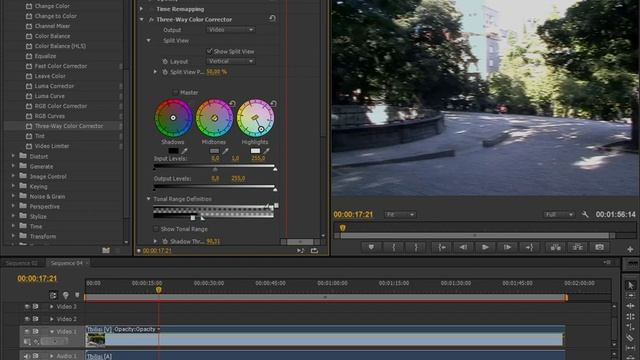Toggle animation stopwatch for Split View Percent
The width and height of the screenshot is (640, 360).
point(165,72)
